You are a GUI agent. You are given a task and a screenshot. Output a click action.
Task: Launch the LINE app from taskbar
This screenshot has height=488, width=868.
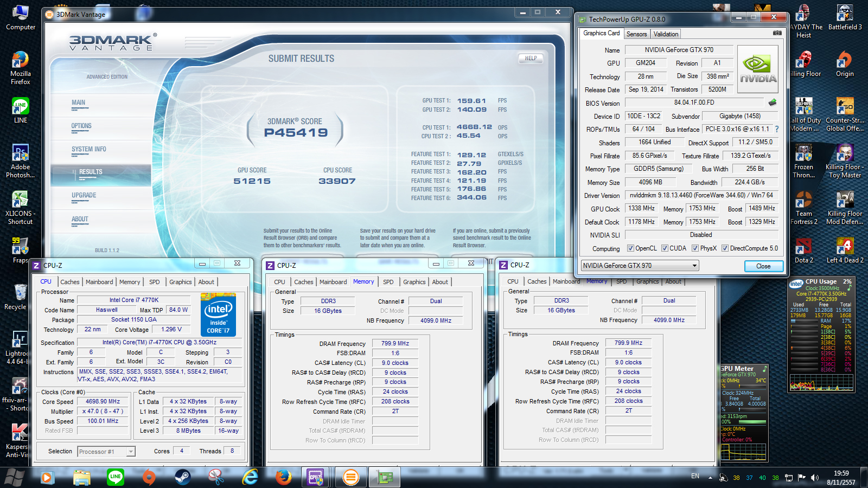tap(115, 477)
